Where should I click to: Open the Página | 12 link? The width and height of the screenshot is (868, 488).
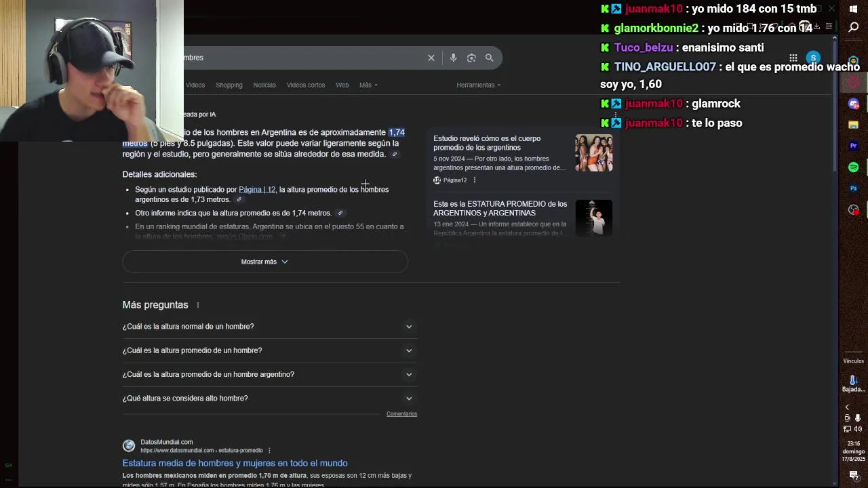[x=257, y=190]
